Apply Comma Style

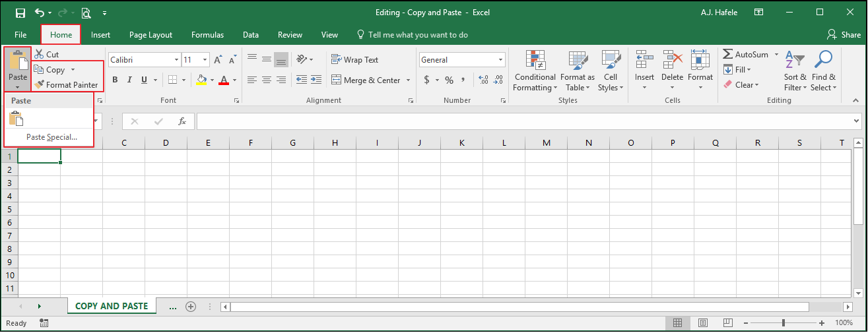click(463, 80)
